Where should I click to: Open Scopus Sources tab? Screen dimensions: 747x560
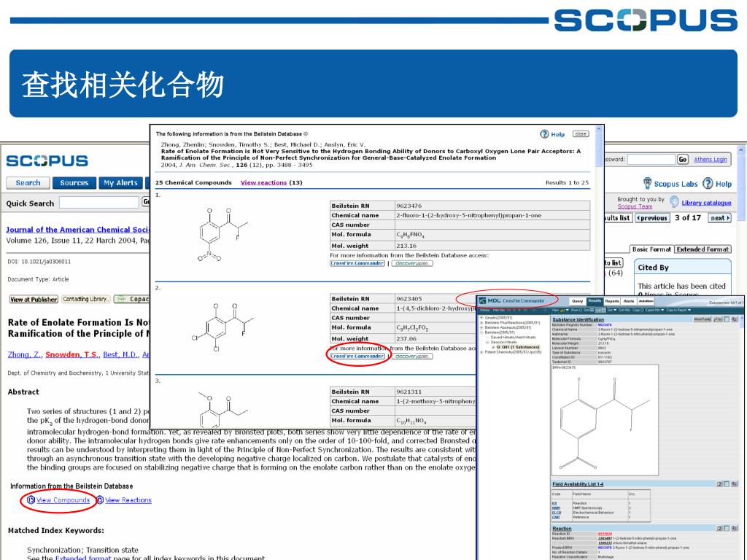74,183
